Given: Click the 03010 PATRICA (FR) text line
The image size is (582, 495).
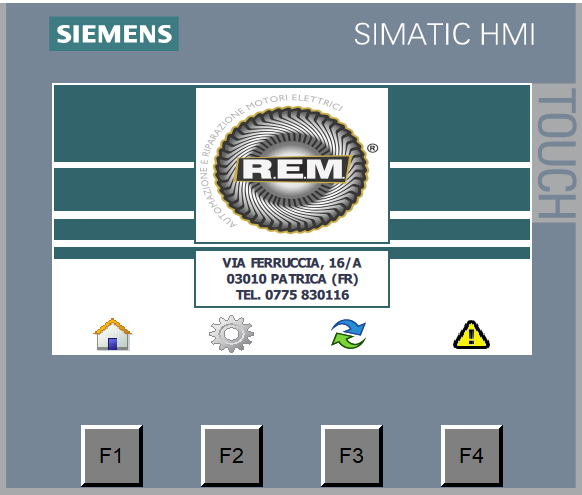Looking at the screenshot, I should [x=292, y=279].
